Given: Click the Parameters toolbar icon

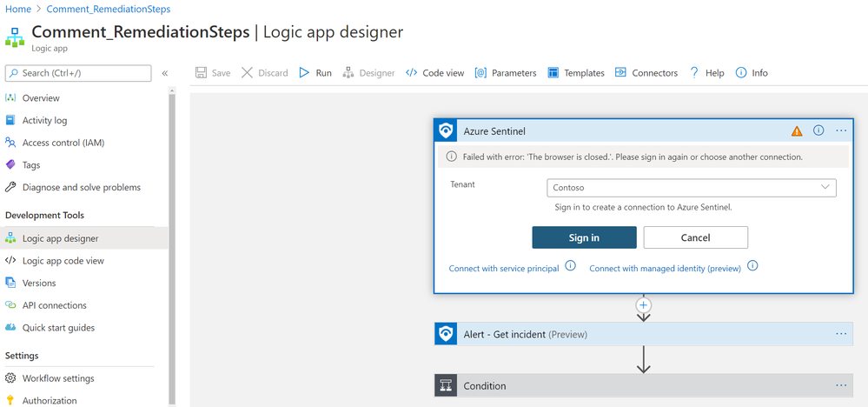Looking at the screenshot, I should point(480,72).
